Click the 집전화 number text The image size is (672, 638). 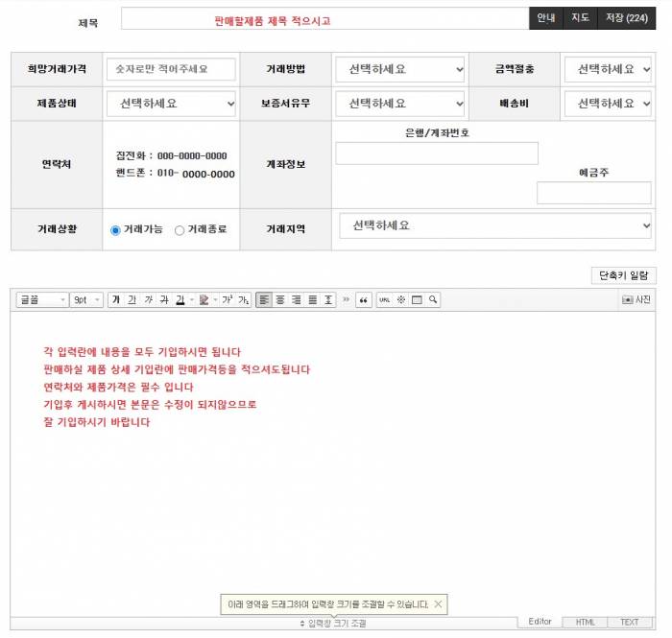coord(172,155)
